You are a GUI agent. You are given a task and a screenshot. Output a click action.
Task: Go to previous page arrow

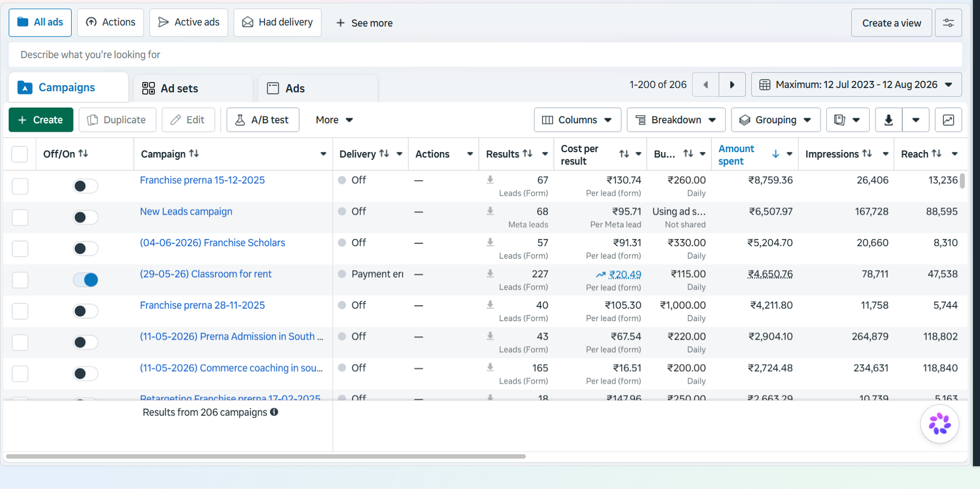[x=706, y=85]
